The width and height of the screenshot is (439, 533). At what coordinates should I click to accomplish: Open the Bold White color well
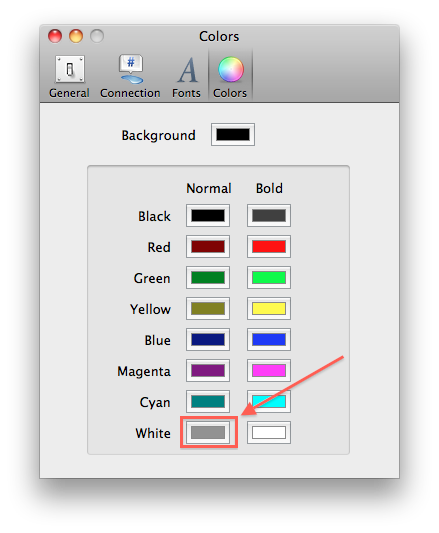click(269, 432)
